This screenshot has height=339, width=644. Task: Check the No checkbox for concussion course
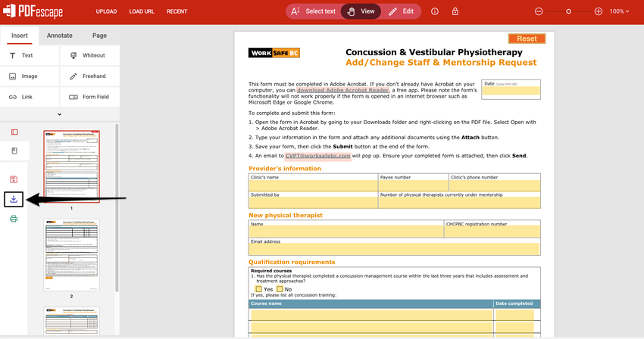(280, 289)
